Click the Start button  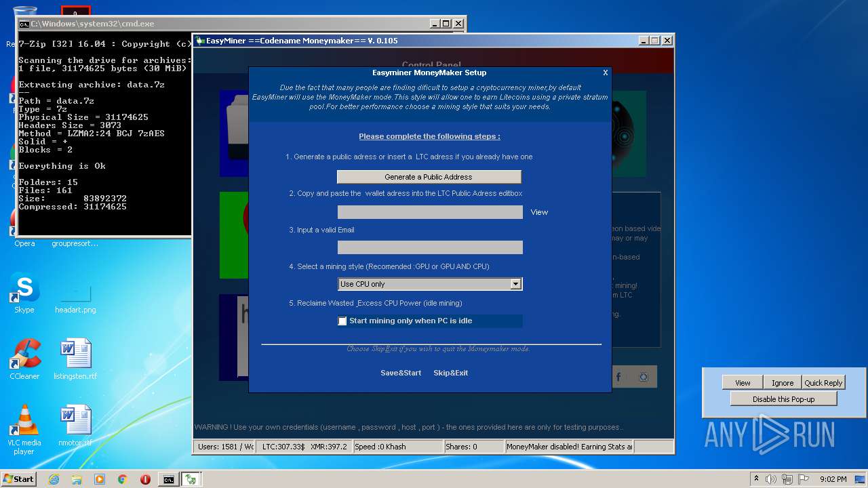coord(18,479)
